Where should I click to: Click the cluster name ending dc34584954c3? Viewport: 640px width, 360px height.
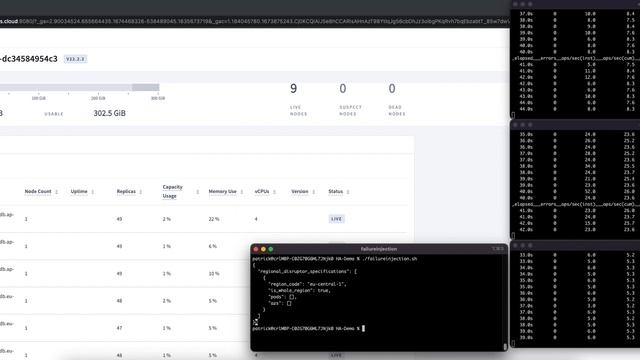point(29,59)
